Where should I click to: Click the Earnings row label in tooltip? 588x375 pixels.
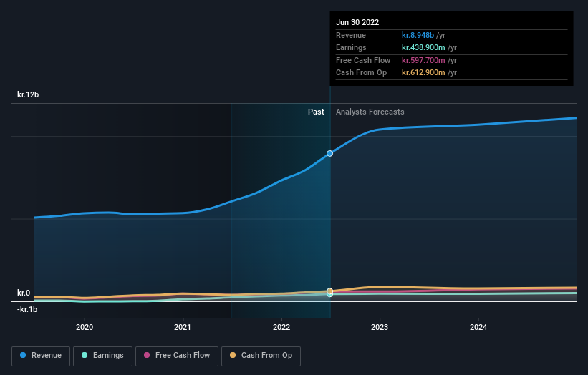(351, 47)
